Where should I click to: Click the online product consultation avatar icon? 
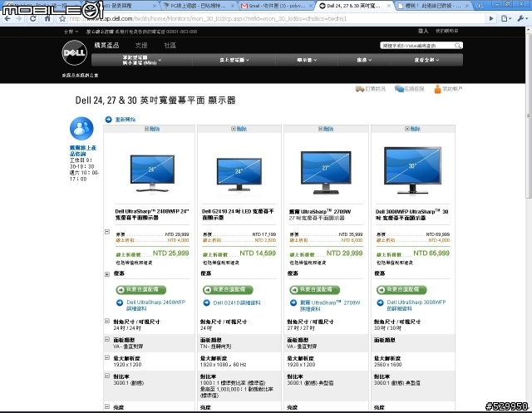(x=81, y=129)
